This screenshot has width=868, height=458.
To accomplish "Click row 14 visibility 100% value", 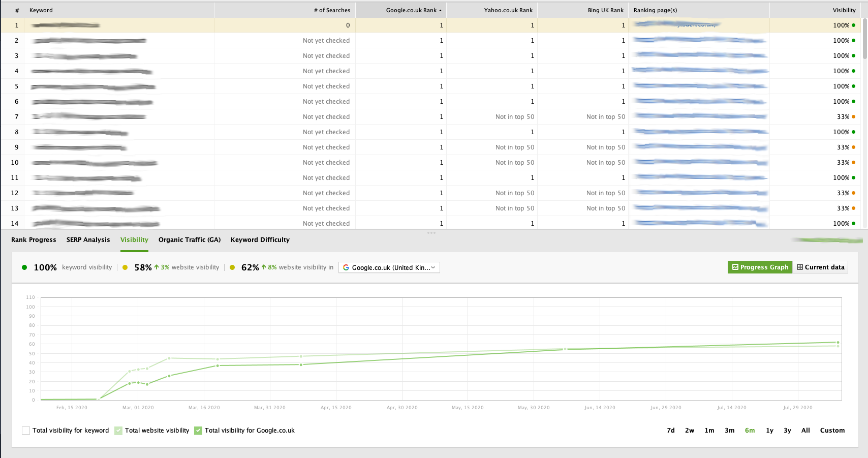I will 841,224.
